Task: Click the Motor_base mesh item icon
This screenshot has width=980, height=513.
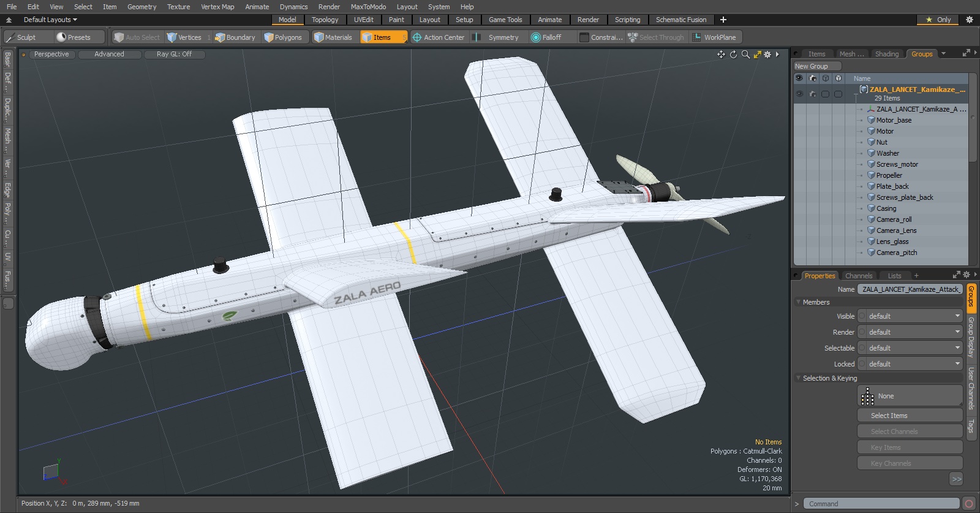Action: [x=871, y=120]
